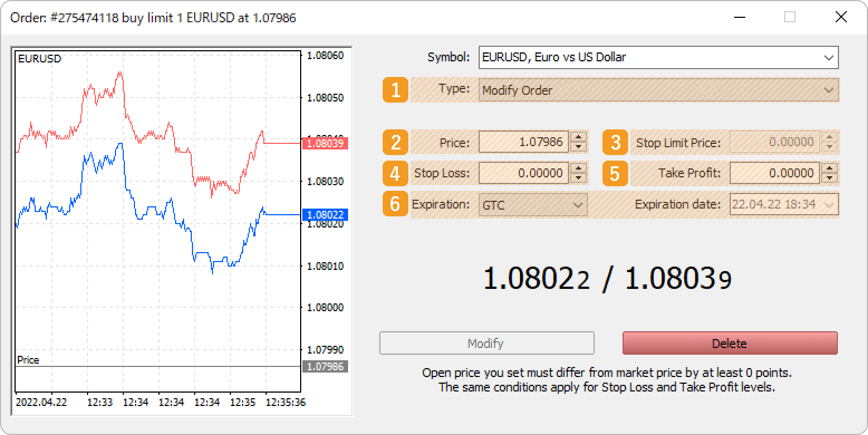868x435 pixels.
Task: Maximize the order dialog window
Action: pos(790,17)
